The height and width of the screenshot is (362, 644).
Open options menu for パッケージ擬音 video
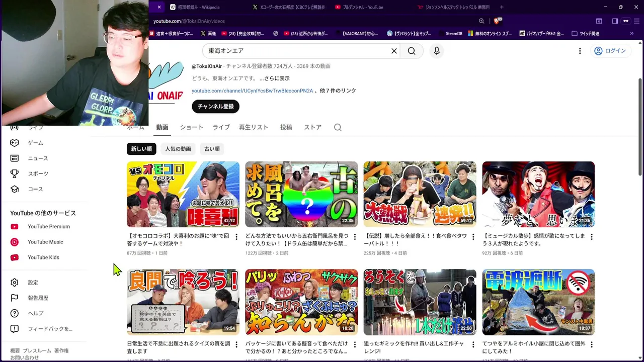click(355, 344)
